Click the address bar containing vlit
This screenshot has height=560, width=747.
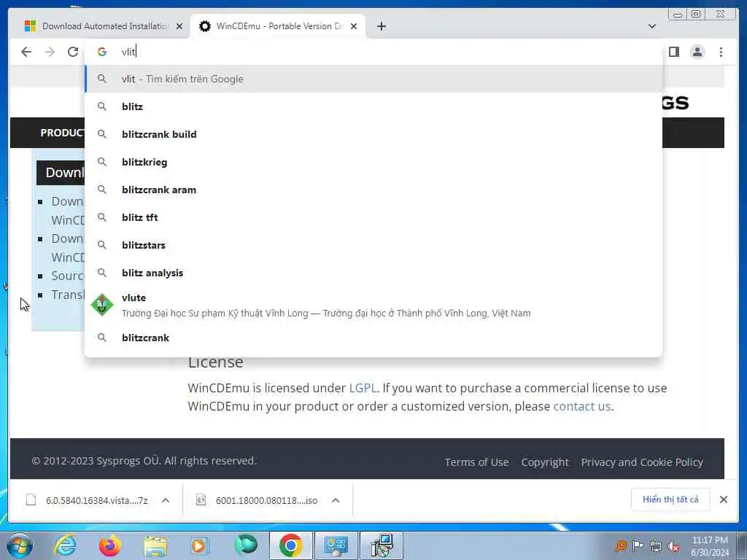pos(373,52)
